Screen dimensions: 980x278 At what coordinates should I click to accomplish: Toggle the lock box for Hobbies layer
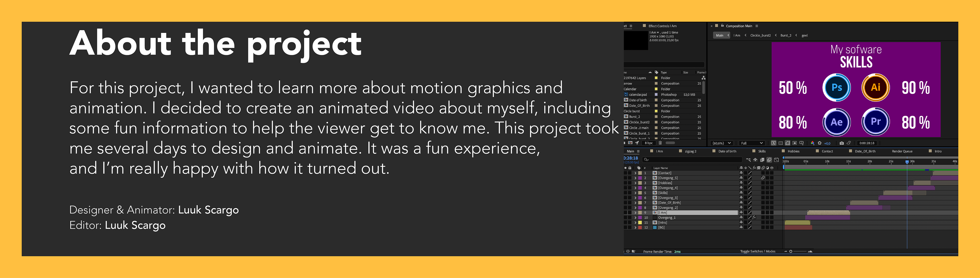click(630, 183)
